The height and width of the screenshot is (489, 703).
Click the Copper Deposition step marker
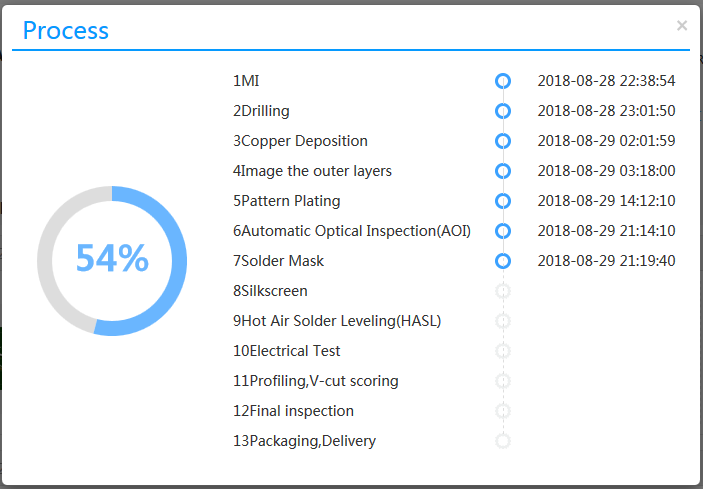(503, 141)
